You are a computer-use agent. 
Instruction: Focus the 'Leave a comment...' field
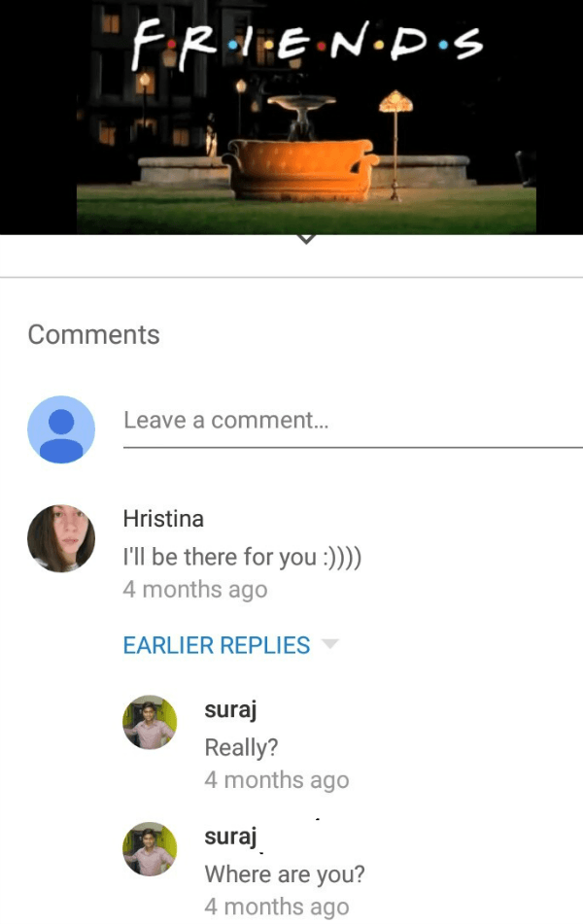click(x=353, y=422)
